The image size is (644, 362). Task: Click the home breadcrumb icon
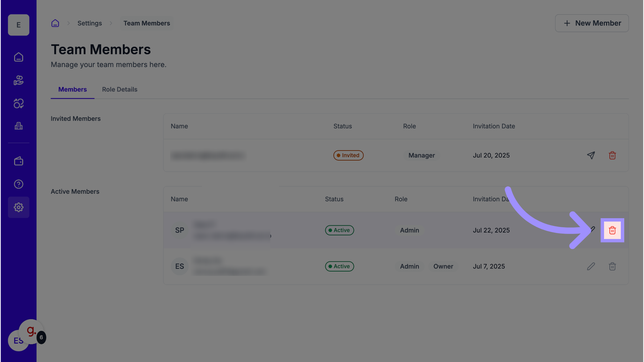55,23
